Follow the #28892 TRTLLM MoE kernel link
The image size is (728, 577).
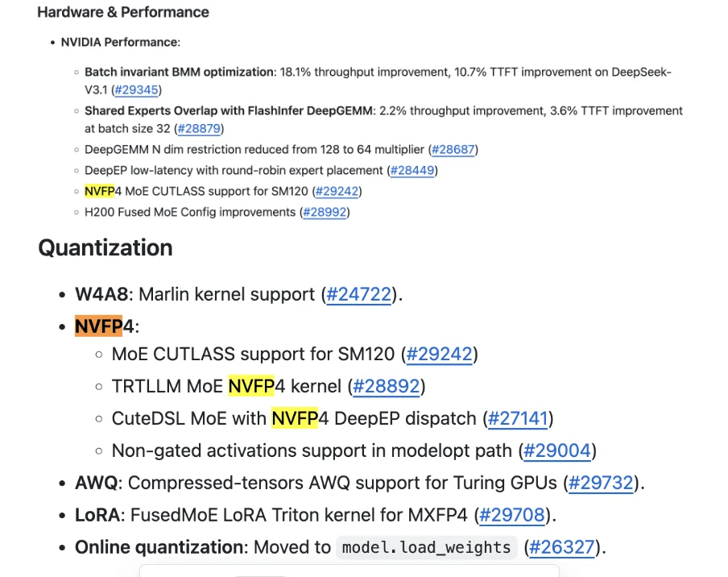pyautogui.click(x=387, y=386)
